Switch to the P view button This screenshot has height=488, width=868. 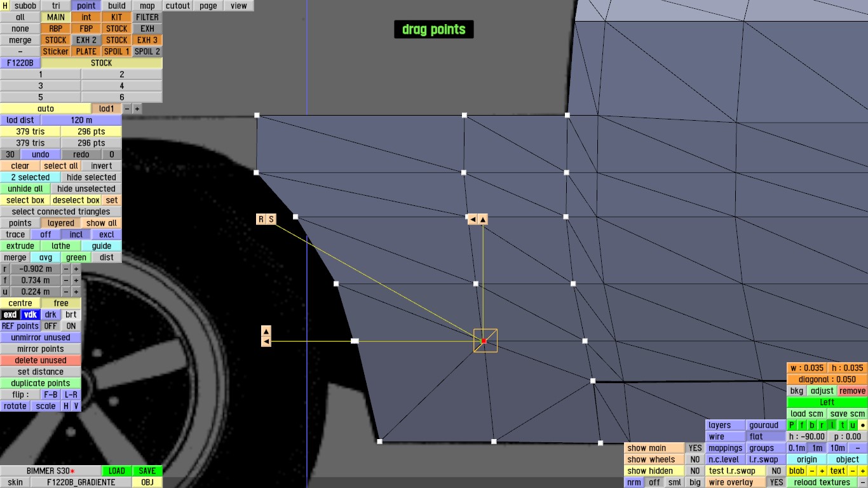[x=792, y=425]
